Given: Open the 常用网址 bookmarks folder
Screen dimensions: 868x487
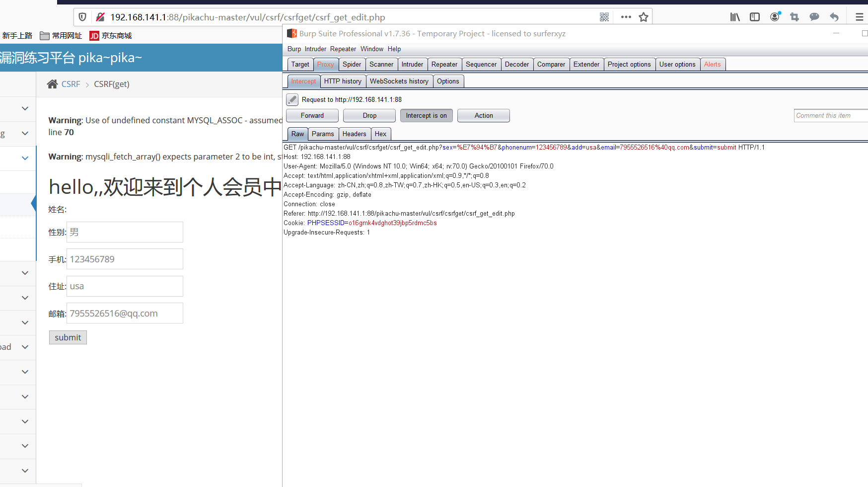Looking at the screenshot, I should point(61,36).
